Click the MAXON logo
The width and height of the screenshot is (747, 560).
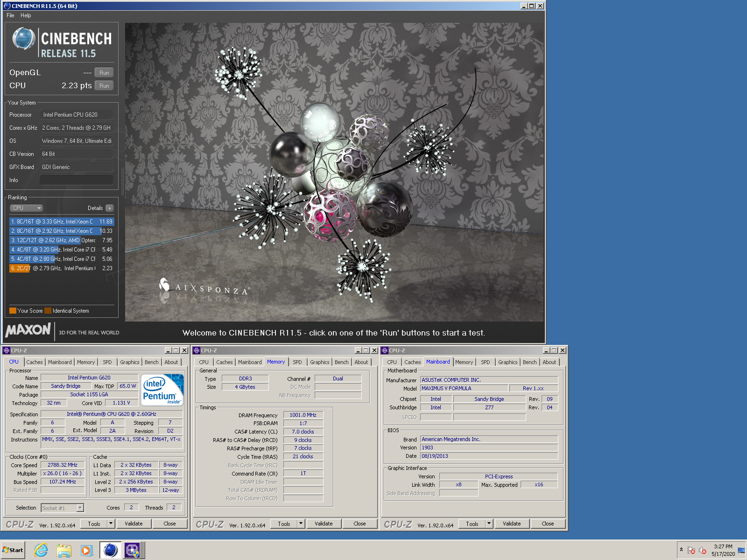28,330
